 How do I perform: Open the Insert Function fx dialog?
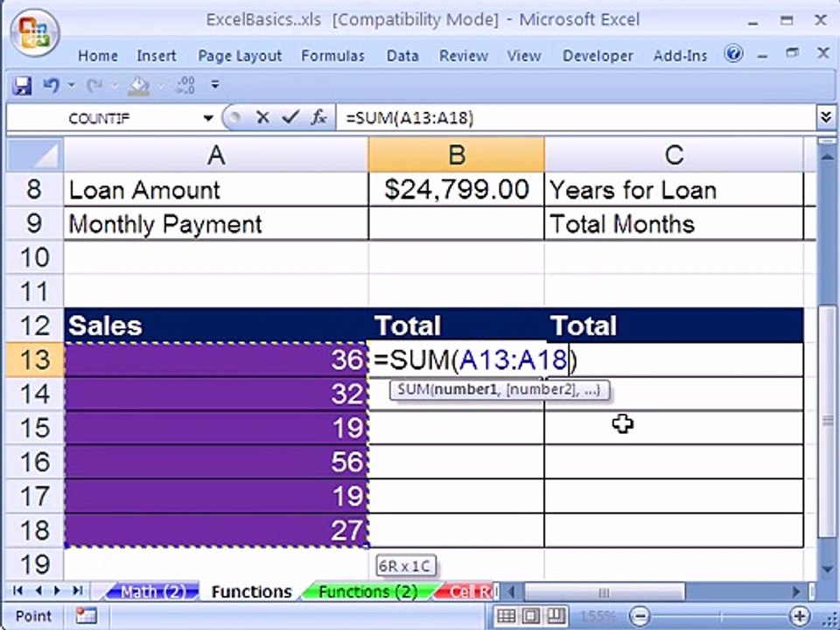pos(318,117)
